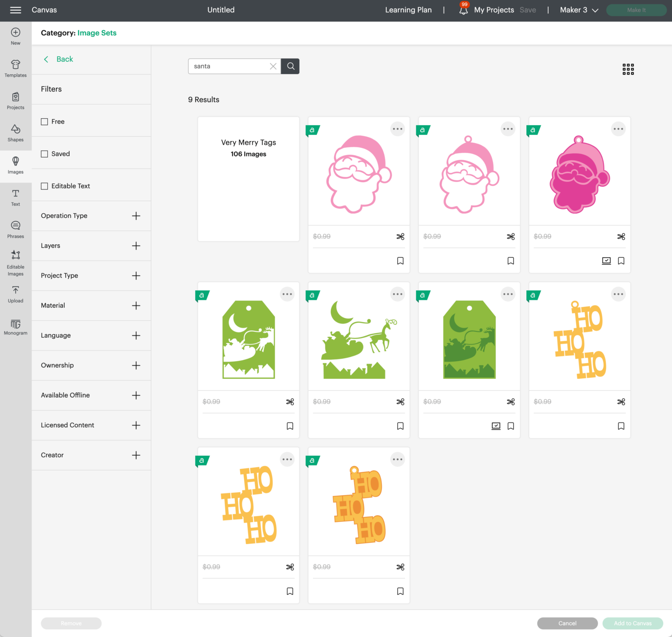Click the notification bell icon
Viewport: 672px width, 637px height.
click(463, 10)
